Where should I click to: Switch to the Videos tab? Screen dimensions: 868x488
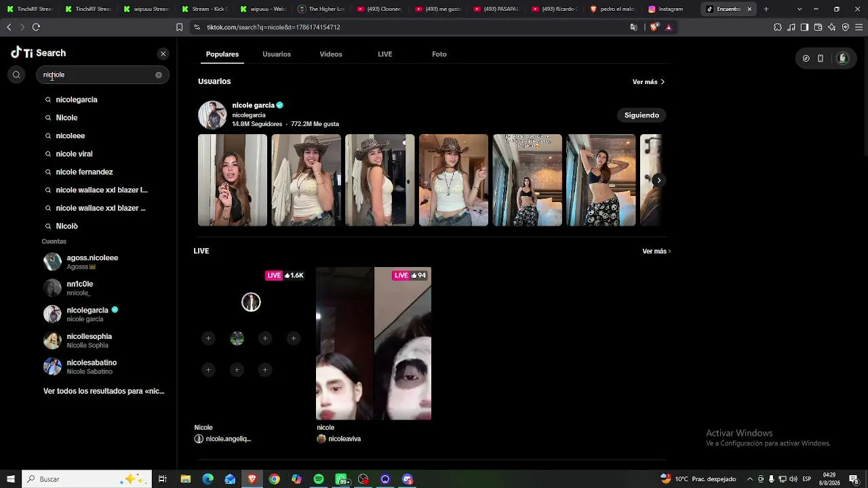(331, 54)
